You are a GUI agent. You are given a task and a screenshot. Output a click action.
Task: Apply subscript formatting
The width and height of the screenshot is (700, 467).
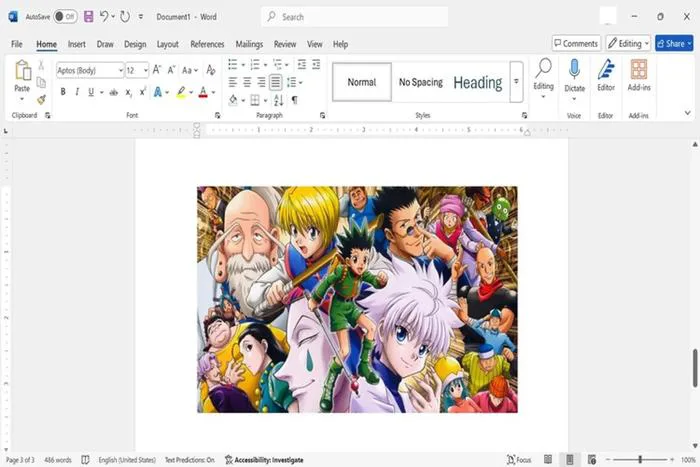click(129, 92)
